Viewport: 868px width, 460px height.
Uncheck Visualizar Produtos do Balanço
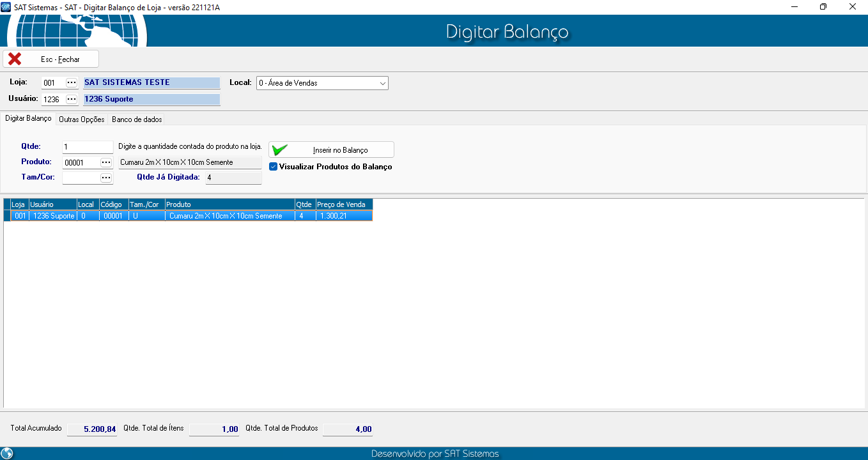(x=274, y=167)
